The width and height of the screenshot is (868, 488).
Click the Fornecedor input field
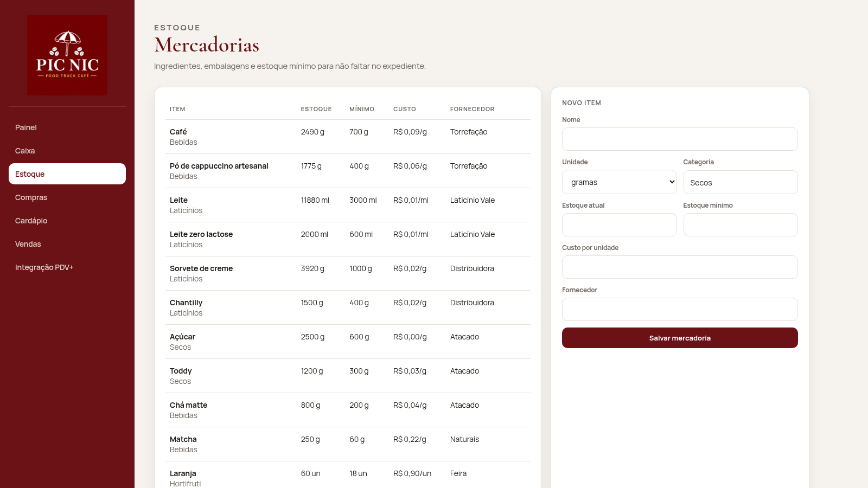[x=680, y=310]
